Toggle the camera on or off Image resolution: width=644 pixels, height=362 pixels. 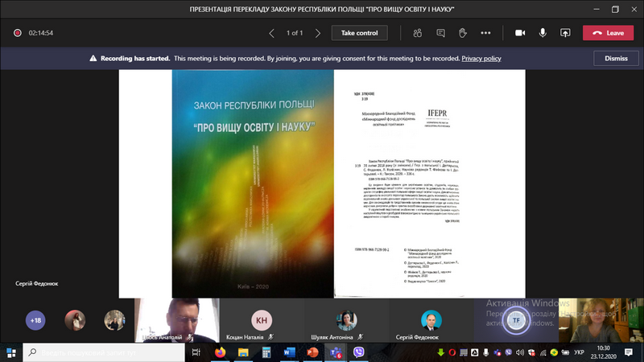pyautogui.click(x=520, y=33)
